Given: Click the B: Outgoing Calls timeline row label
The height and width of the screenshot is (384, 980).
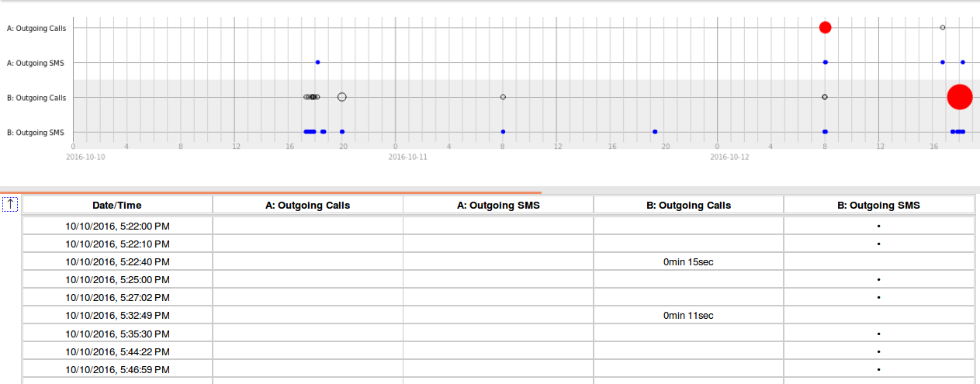Looking at the screenshot, I should coord(36,98).
